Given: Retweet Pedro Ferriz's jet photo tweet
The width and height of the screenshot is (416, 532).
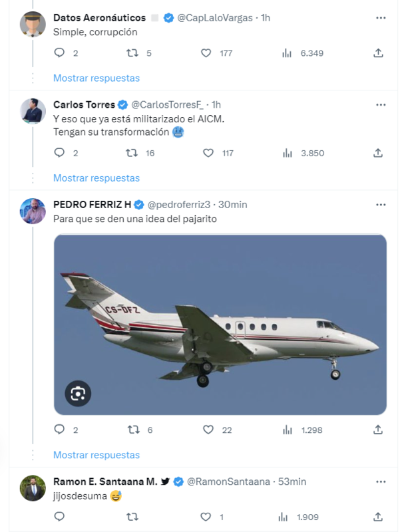Looking at the screenshot, I should (132, 430).
